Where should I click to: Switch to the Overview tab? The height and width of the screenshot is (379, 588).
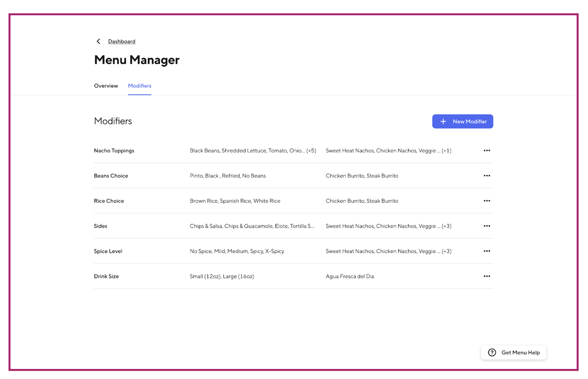[x=106, y=86]
